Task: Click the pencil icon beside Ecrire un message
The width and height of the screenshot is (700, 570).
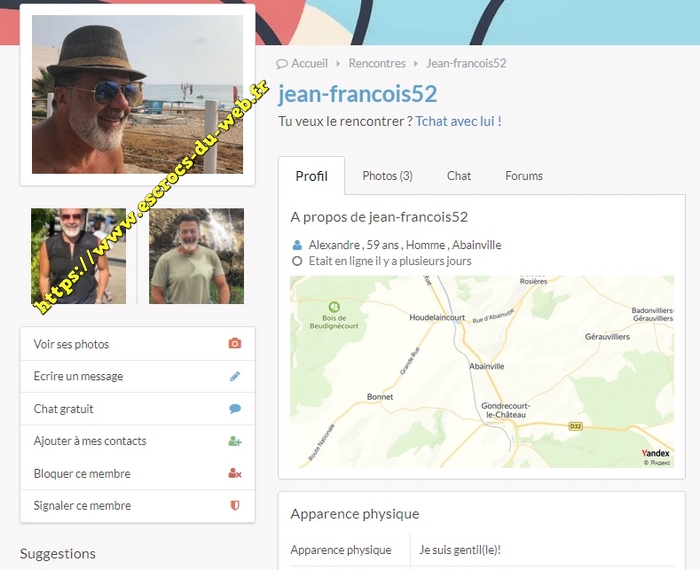Action: coord(235,376)
